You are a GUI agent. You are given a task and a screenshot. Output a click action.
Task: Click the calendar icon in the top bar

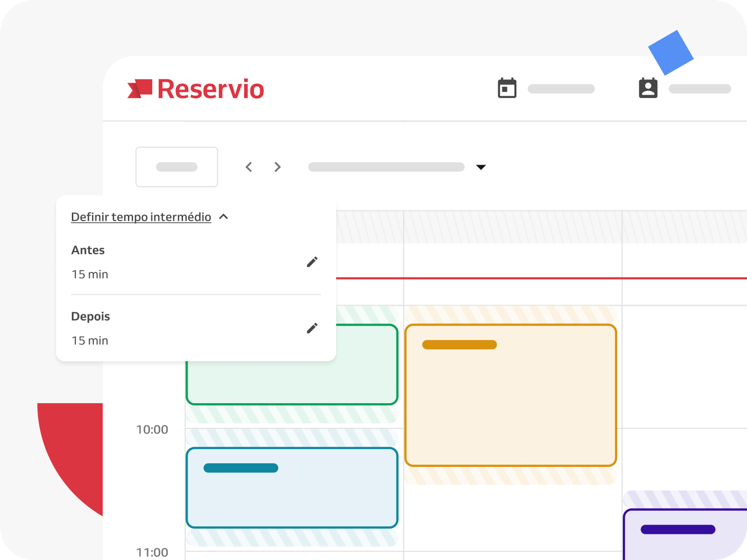coord(506,89)
